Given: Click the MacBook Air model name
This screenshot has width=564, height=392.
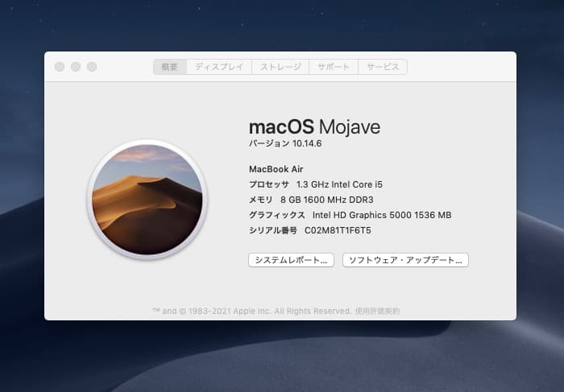Looking at the screenshot, I should tap(276, 169).
